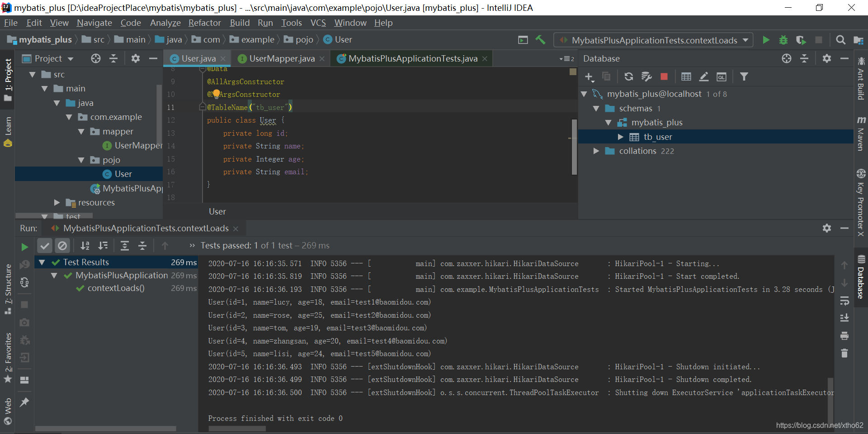Image resolution: width=868 pixels, height=434 pixels.
Task: Click the build project hammer icon
Action: pos(540,40)
